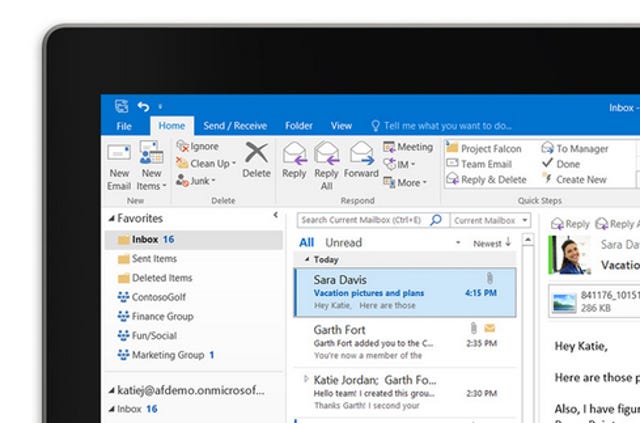Select Inbox in Favorites
Viewport: 640px width, 423px height.
[193, 240]
